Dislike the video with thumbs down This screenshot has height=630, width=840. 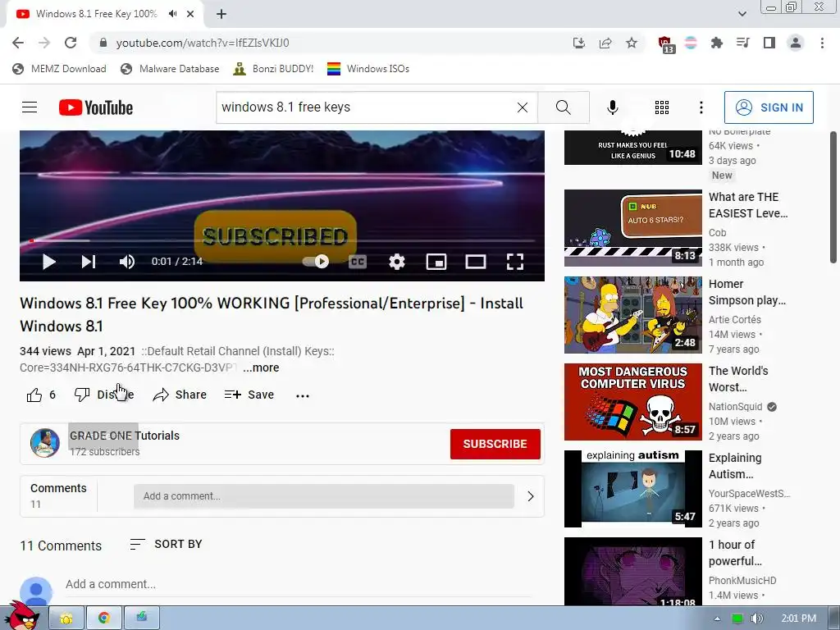[104, 395]
